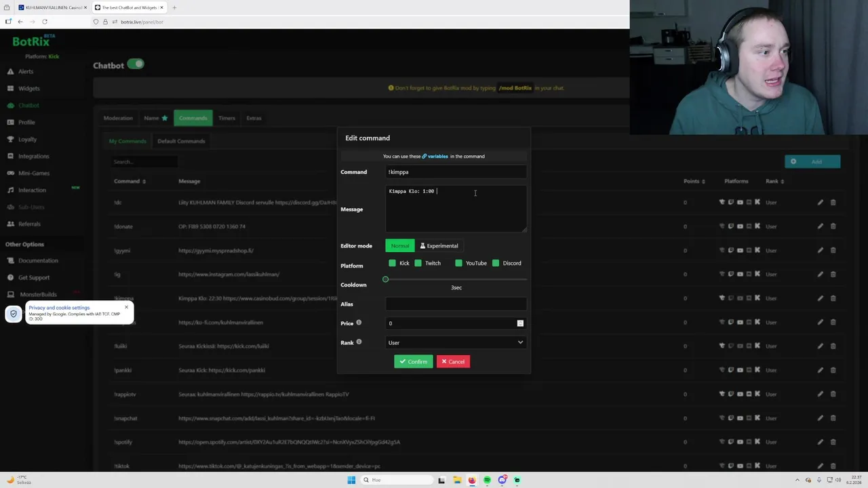Open the Rank User dropdown
The image size is (868, 488).
[x=456, y=342]
